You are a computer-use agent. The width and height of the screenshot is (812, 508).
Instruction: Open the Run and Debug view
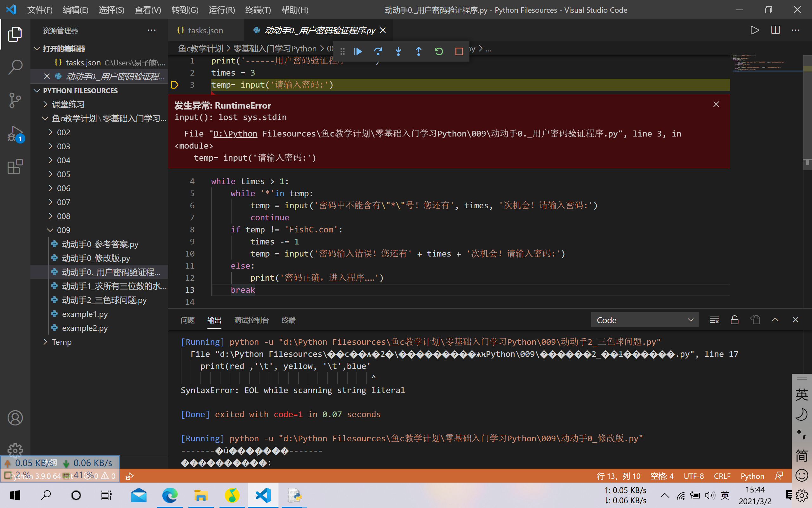[x=15, y=134]
